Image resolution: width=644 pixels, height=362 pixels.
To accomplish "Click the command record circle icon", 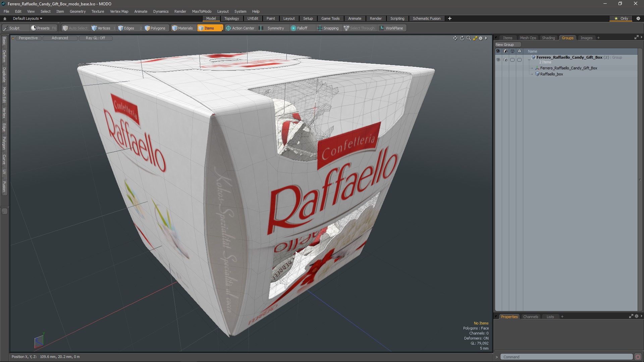I will pos(638,357).
